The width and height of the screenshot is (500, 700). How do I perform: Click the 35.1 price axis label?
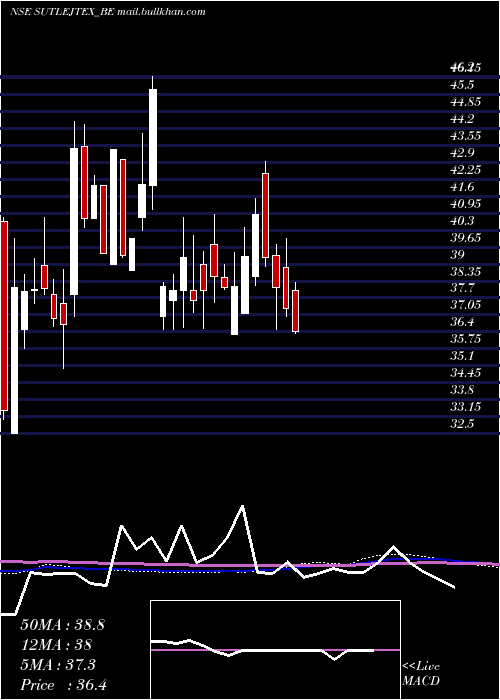click(462, 357)
